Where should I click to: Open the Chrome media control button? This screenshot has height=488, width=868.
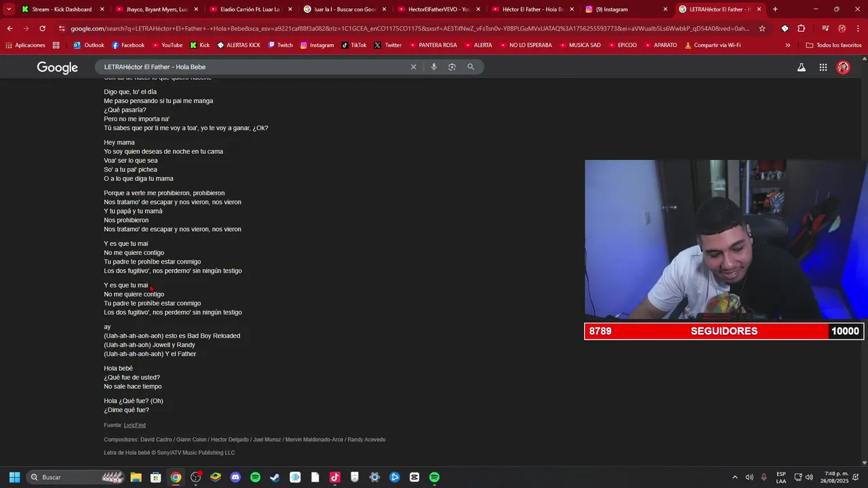pyautogui.click(x=825, y=28)
